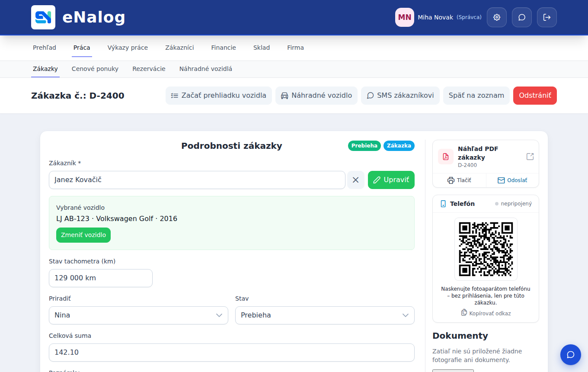Image resolution: width=588 pixels, height=372 pixels.
Task: Focus the Stav tachometra km field
Action: click(101, 278)
